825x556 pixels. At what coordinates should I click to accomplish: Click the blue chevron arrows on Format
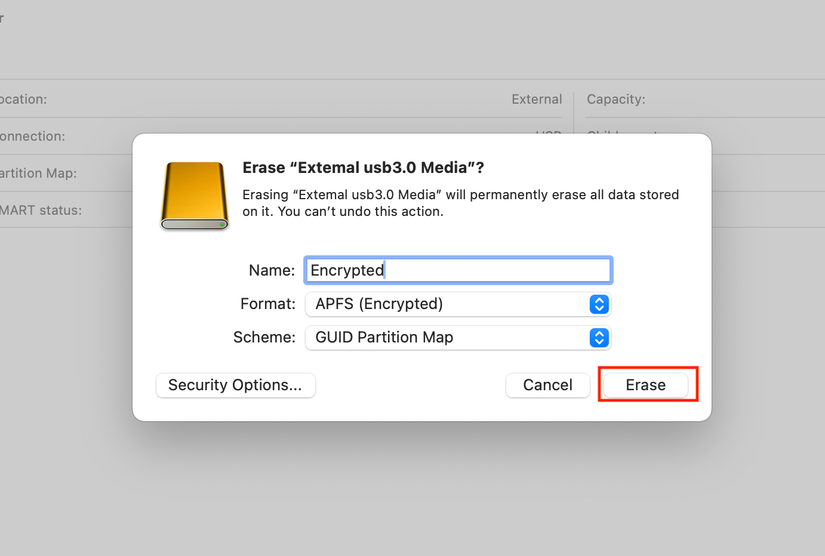599,304
